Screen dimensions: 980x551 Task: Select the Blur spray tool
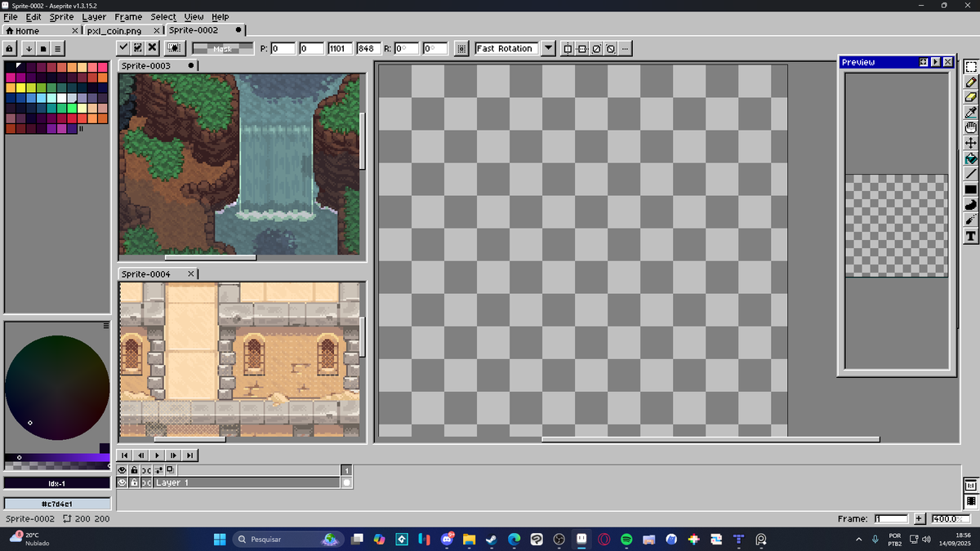click(971, 220)
